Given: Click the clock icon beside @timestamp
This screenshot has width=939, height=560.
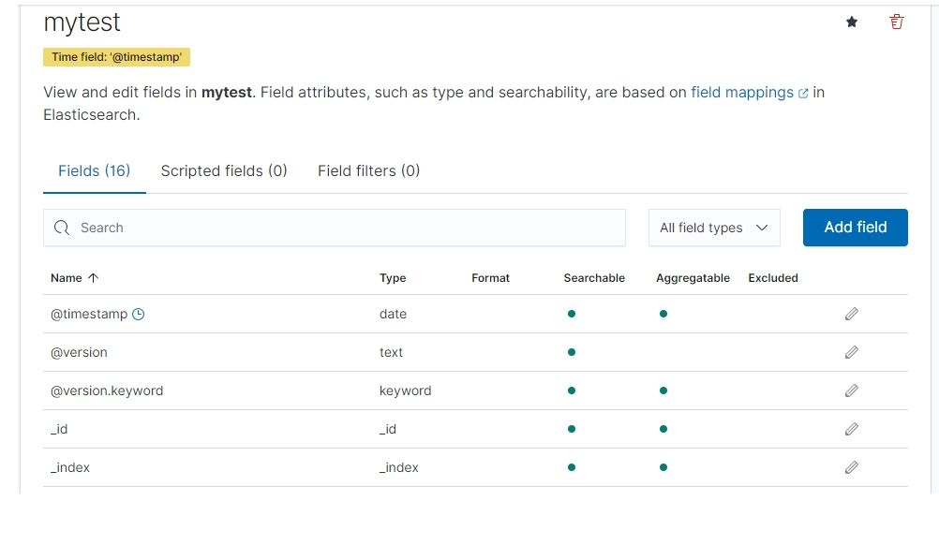Looking at the screenshot, I should (x=139, y=315).
